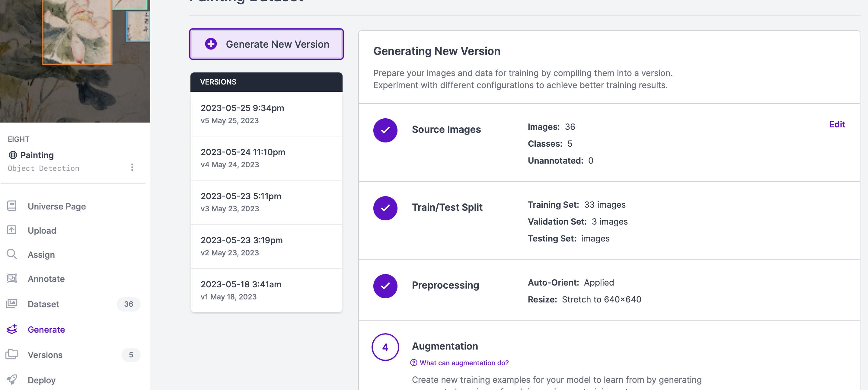
Task: Click the Upload icon in sidebar
Action: [x=12, y=230]
